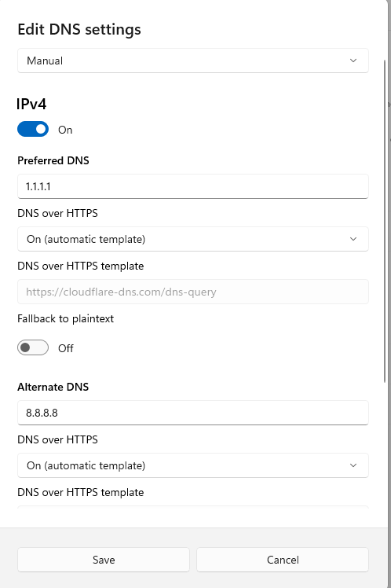
Task: Save the DNS settings
Action: point(104,560)
